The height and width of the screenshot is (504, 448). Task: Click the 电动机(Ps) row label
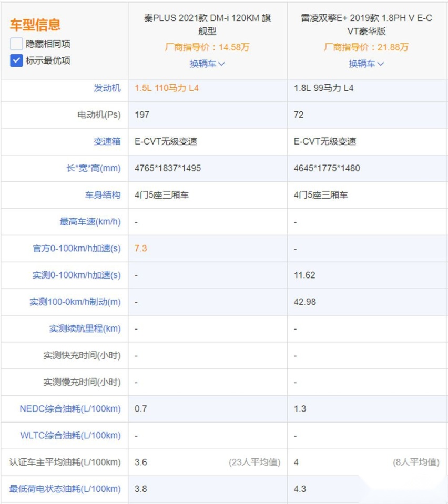tap(99, 115)
